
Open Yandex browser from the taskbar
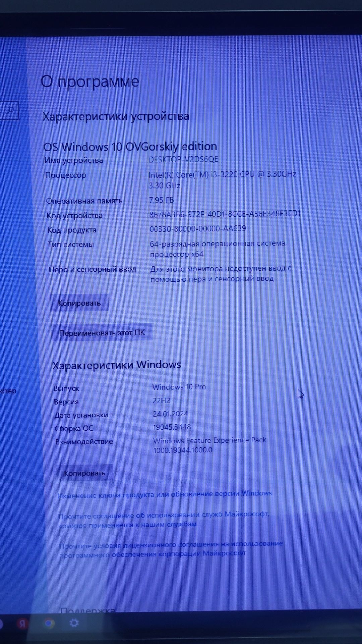tap(22, 624)
